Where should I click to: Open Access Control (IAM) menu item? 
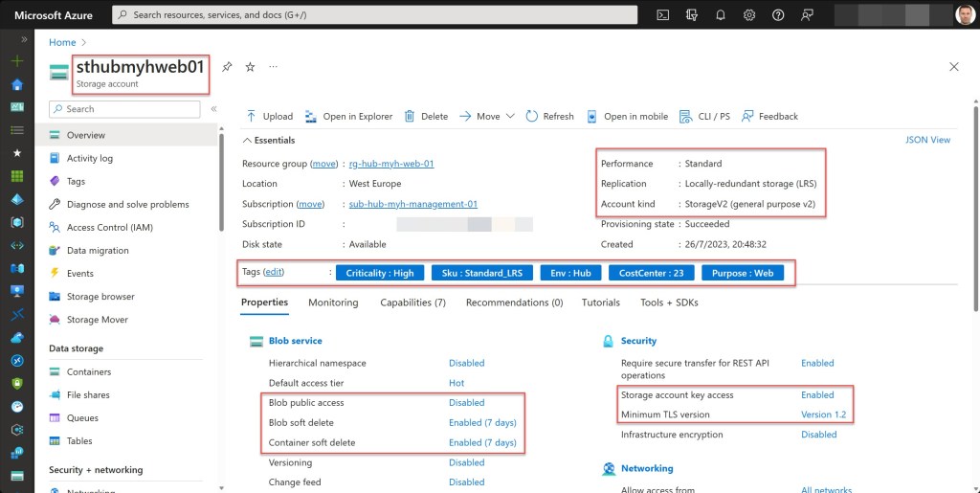click(x=111, y=228)
